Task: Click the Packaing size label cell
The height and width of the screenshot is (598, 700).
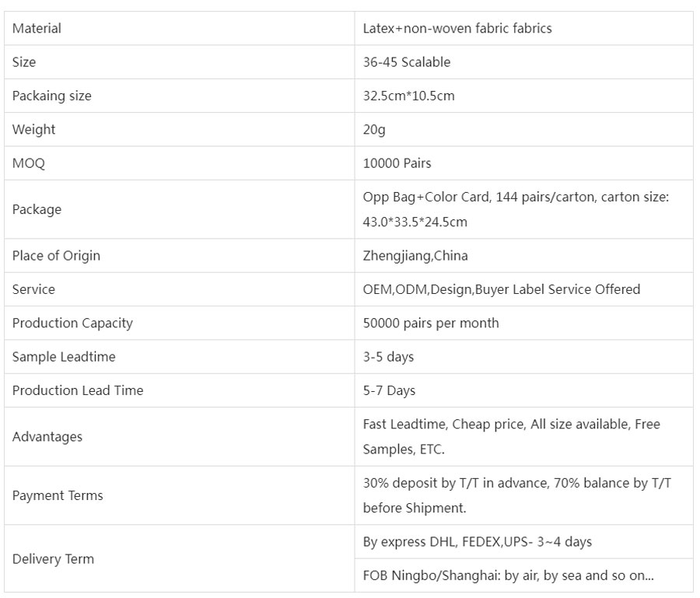Action: (x=52, y=96)
